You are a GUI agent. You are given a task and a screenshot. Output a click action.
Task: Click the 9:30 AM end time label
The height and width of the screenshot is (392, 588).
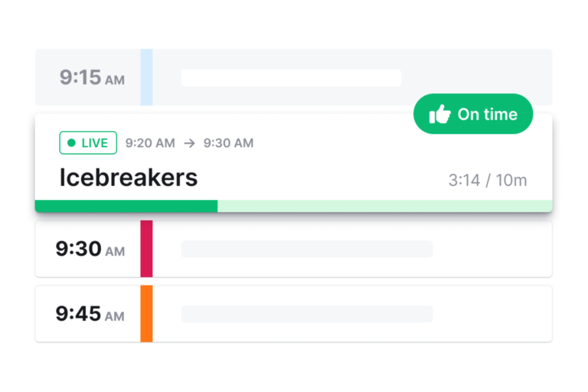click(228, 143)
